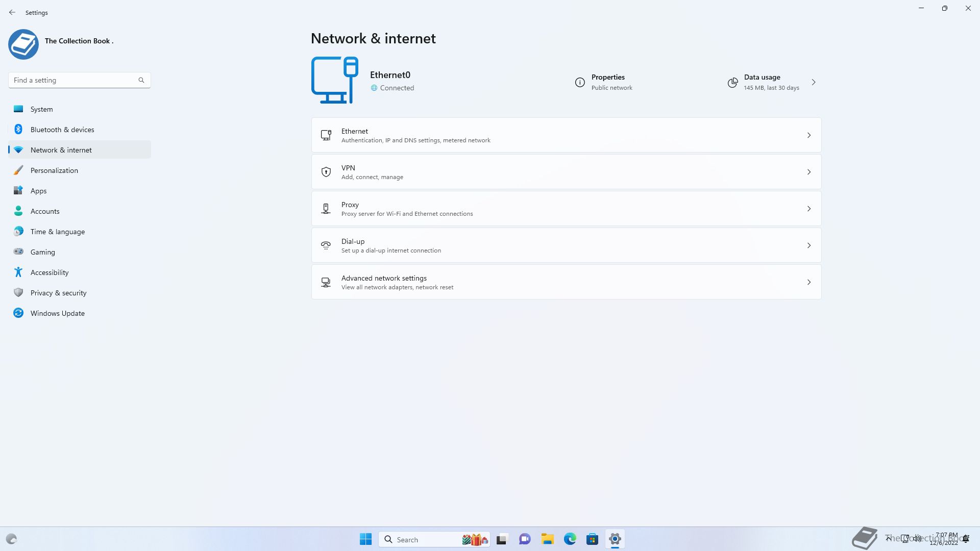The width and height of the screenshot is (980, 551).
Task: Click the Properties info circle icon
Action: pyautogui.click(x=580, y=82)
